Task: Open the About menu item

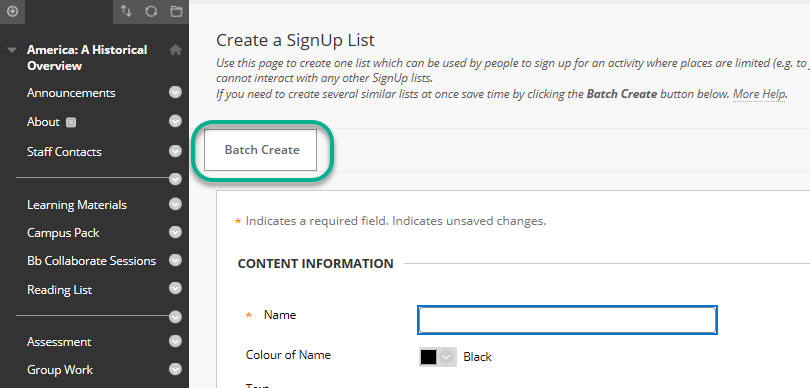Action: [x=43, y=122]
